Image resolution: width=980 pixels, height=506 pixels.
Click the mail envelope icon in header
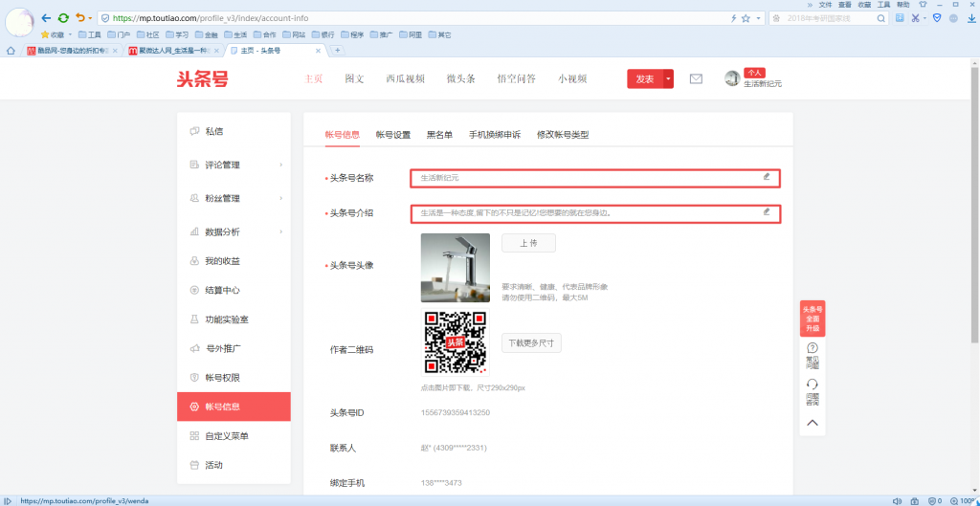click(x=696, y=79)
